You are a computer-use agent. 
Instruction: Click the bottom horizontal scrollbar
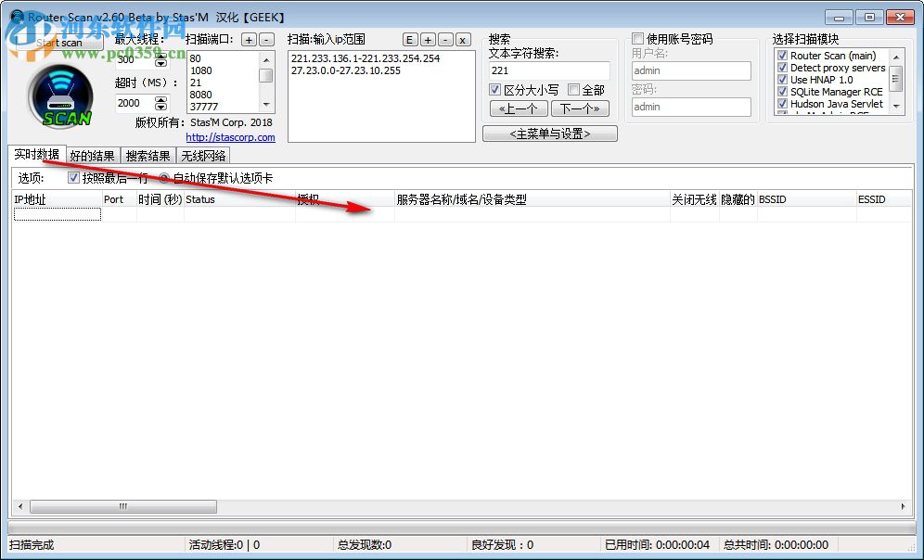pyautogui.click(x=121, y=506)
